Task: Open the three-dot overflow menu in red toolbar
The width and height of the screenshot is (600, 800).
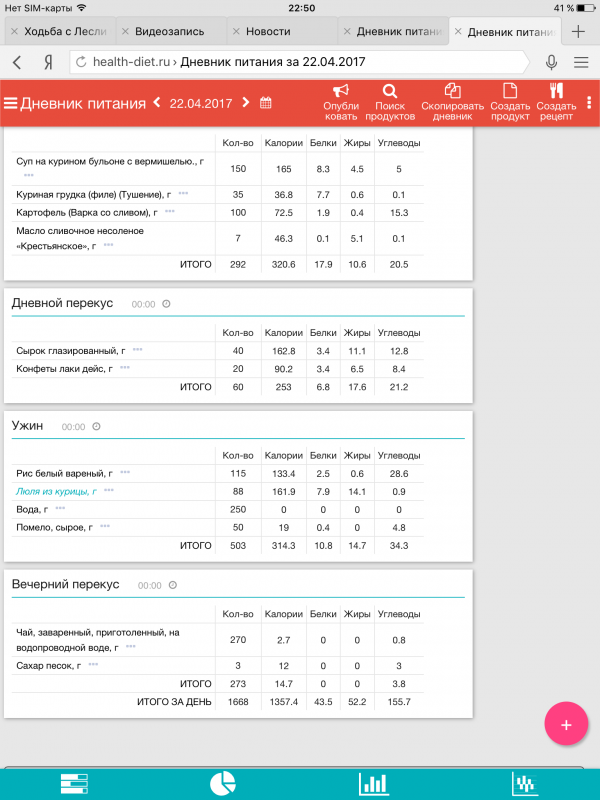Action: (589, 103)
